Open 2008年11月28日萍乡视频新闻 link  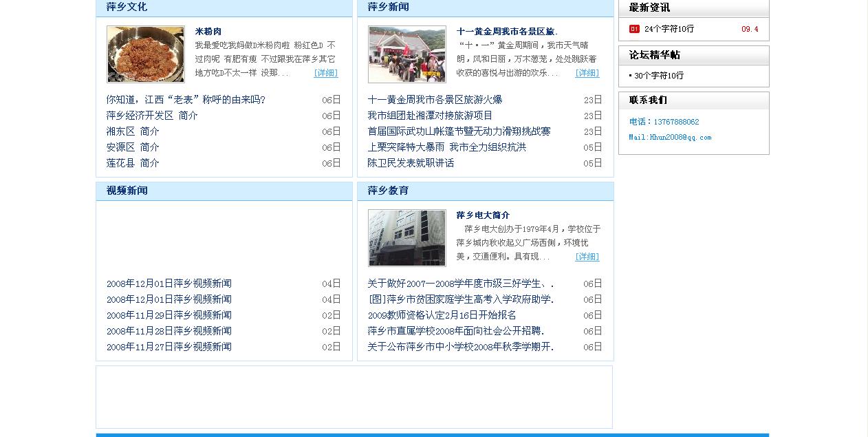point(169,331)
